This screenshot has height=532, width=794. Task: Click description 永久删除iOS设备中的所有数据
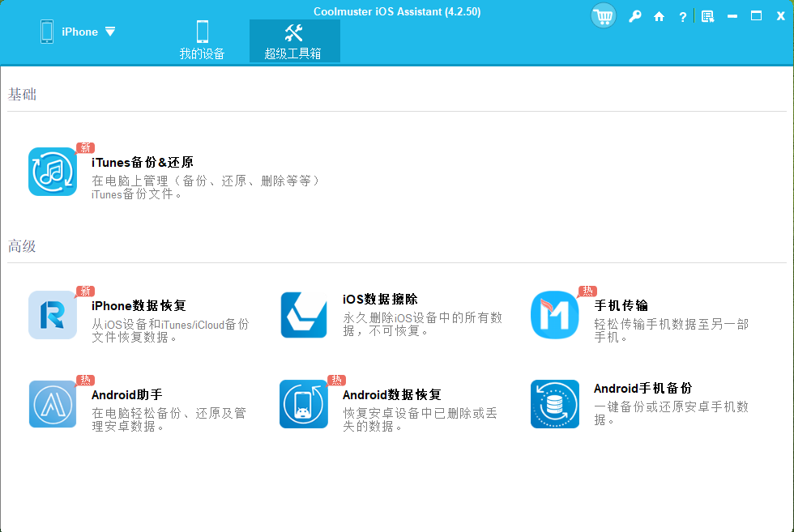coord(422,324)
